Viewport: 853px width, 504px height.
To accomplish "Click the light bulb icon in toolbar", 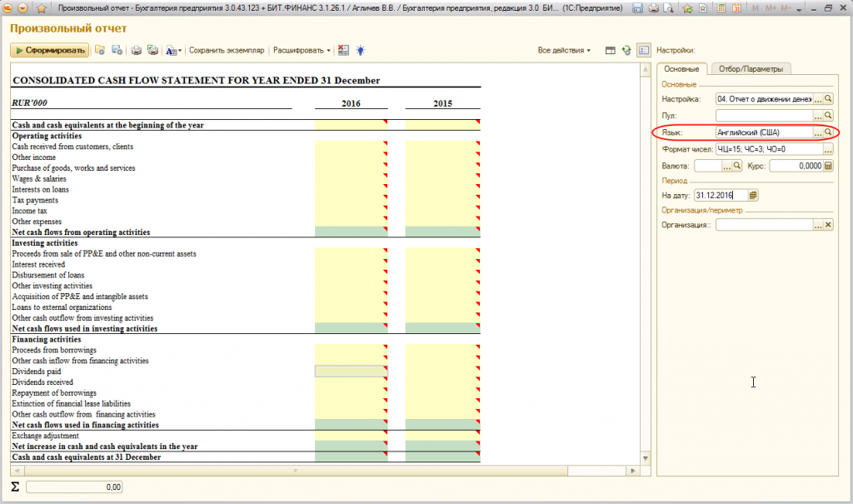I will 360,50.
